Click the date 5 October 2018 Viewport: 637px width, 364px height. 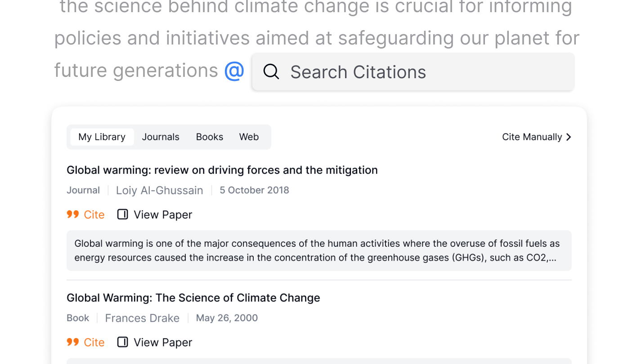[254, 190]
